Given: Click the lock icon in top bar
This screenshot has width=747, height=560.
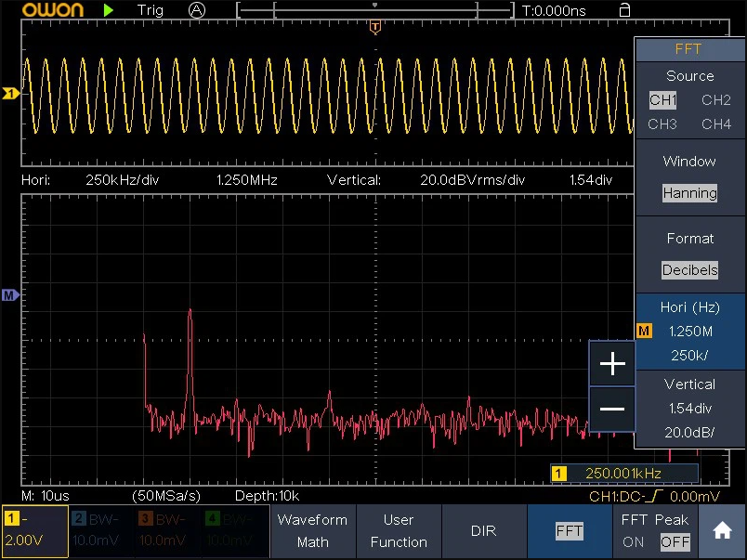Looking at the screenshot, I should click(x=623, y=10).
